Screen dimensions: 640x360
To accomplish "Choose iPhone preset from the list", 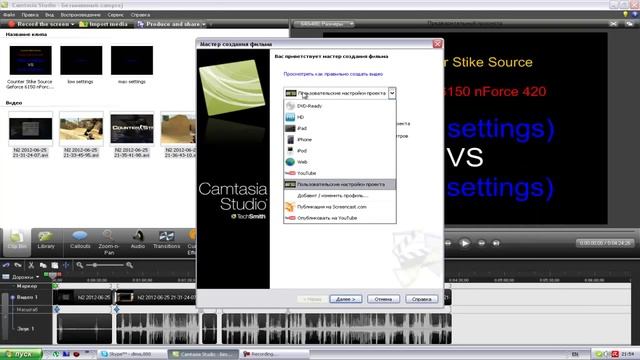I will (x=340, y=140).
